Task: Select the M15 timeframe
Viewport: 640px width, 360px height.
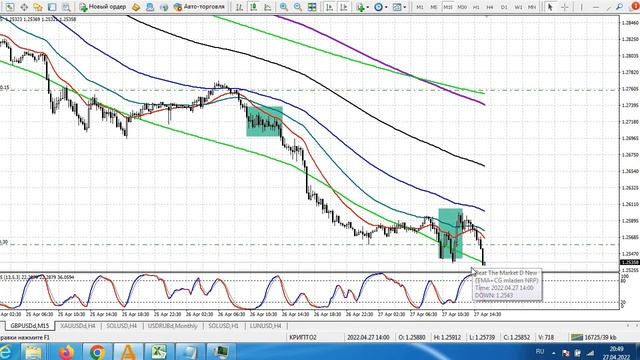Action: tap(448, 7)
